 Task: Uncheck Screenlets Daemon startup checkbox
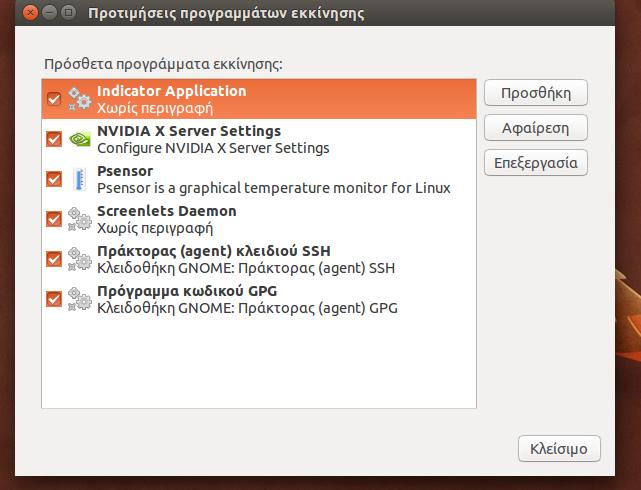(x=54, y=219)
